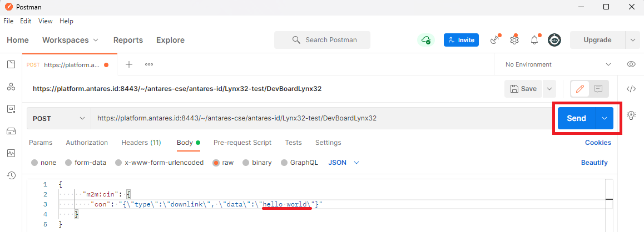The height and width of the screenshot is (232, 644).
Task: Open the No Environment dropdown
Action: (557, 64)
